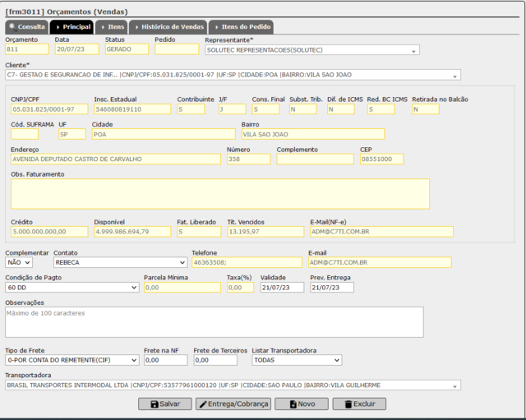Image resolution: width=526 pixels, height=420 pixels.
Task: Click the CEP field 08551000
Action: 382,159
